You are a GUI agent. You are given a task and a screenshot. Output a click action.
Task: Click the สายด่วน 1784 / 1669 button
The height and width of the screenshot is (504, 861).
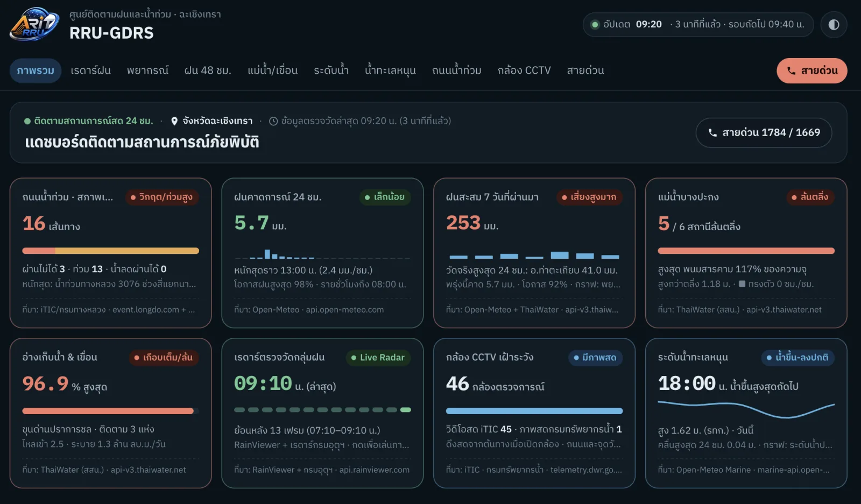pyautogui.click(x=764, y=132)
